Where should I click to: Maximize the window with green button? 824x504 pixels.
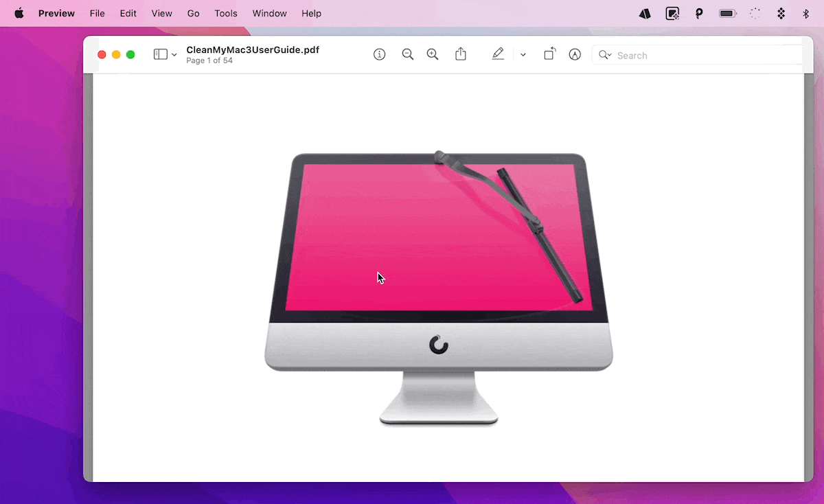pyautogui.click(x=130, y=54)
